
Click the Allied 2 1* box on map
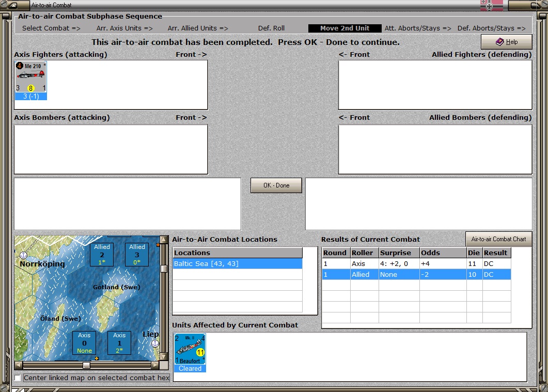click(x=102, y=254)
